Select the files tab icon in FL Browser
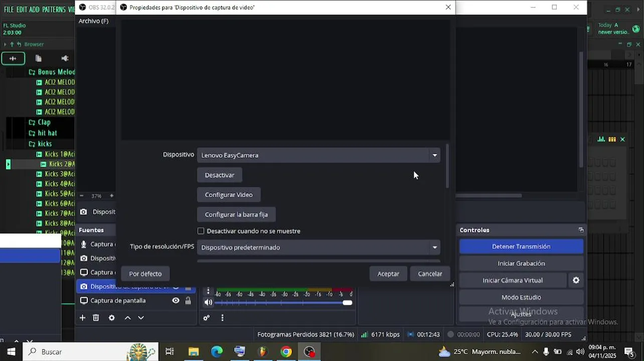The image size is (644, 361). click(x=38, y=58)
